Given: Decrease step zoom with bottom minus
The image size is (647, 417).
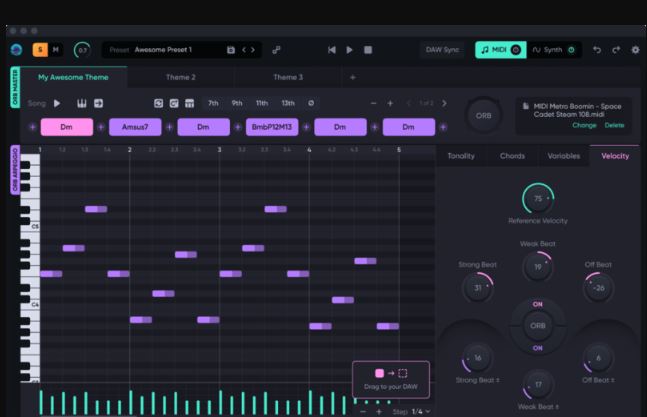Looking at the screenshot, I should tap(363, 412).
